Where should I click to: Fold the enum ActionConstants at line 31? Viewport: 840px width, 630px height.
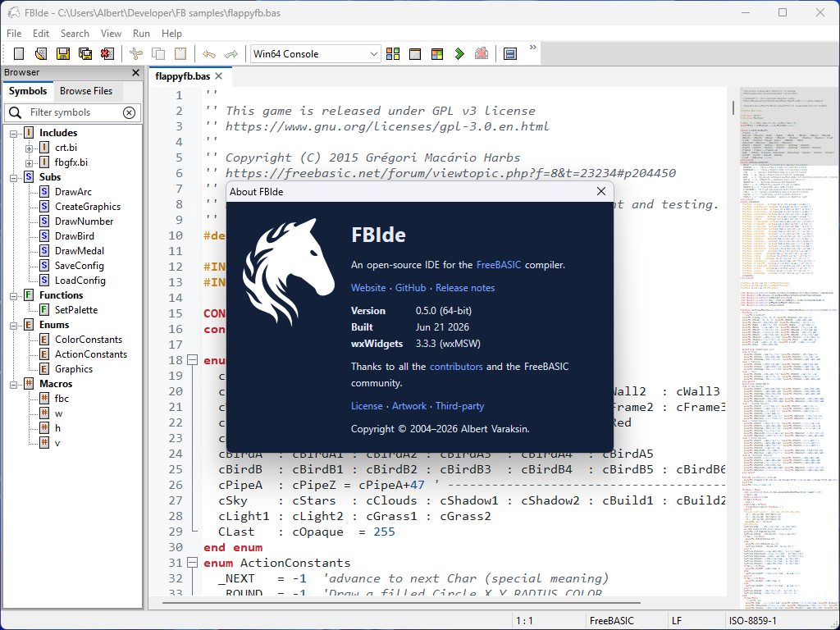192,563
